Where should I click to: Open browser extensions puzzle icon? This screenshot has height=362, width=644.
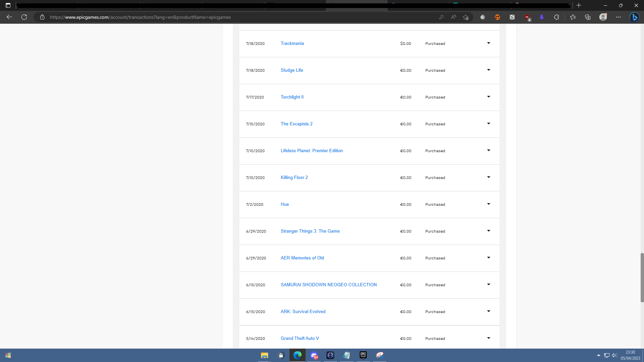556,17
